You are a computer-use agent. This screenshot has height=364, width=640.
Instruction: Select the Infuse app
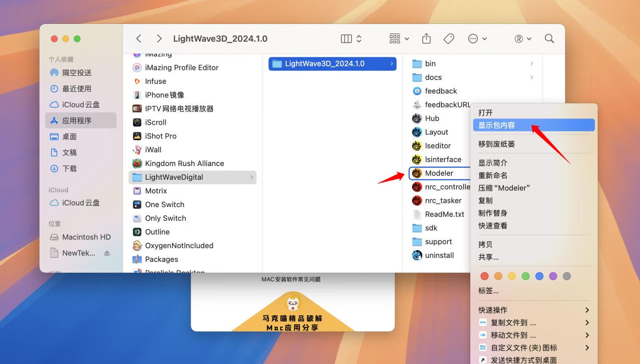(192, 81)
